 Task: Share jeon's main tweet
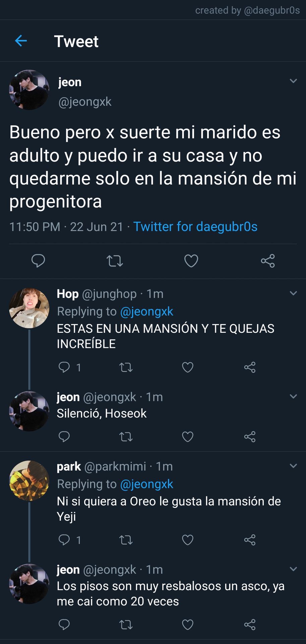(x=268, y=261)
